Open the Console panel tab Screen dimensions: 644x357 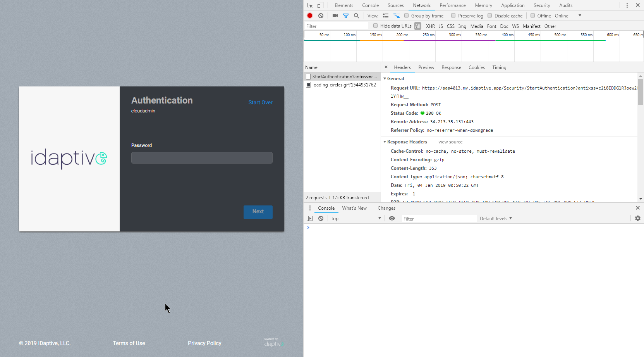click(370, 5)
